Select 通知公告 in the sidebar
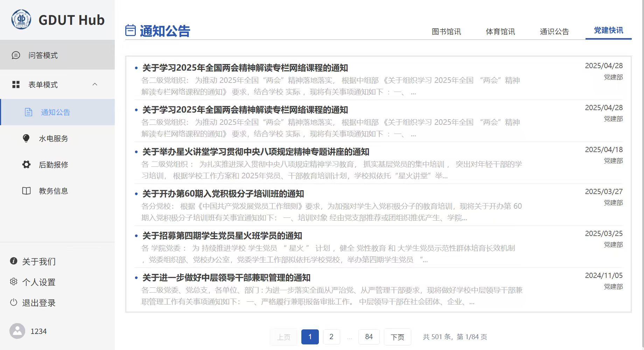 55,112
